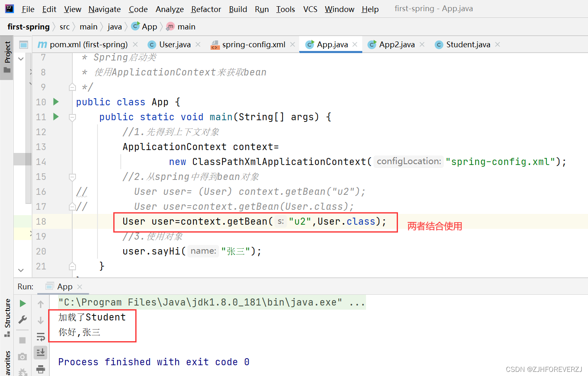Screen dimensions: 588x376
Task: Click the java.exe command line text
Action: 212,302
